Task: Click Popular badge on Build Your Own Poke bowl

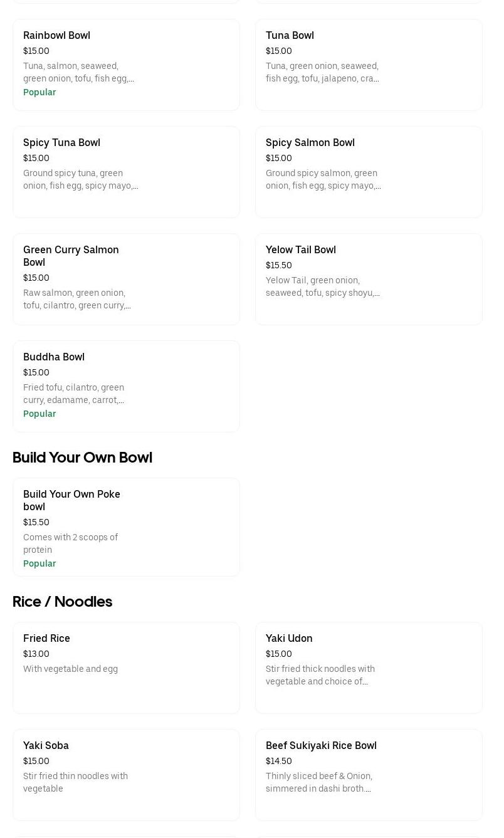Action: tap(39, 563)
